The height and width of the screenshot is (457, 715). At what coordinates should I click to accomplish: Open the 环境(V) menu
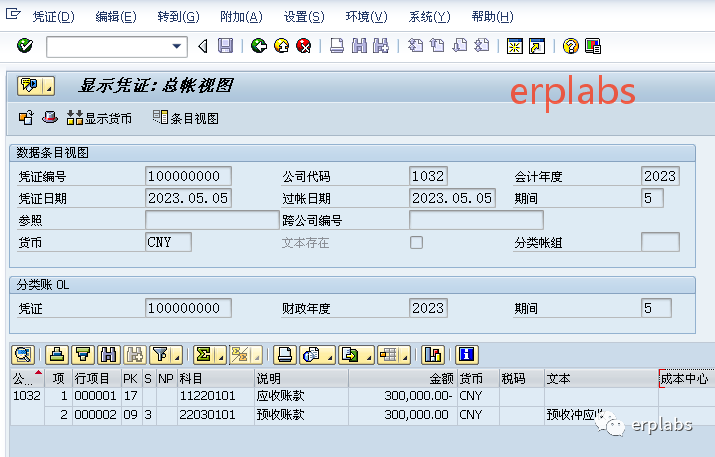[366, 17]
